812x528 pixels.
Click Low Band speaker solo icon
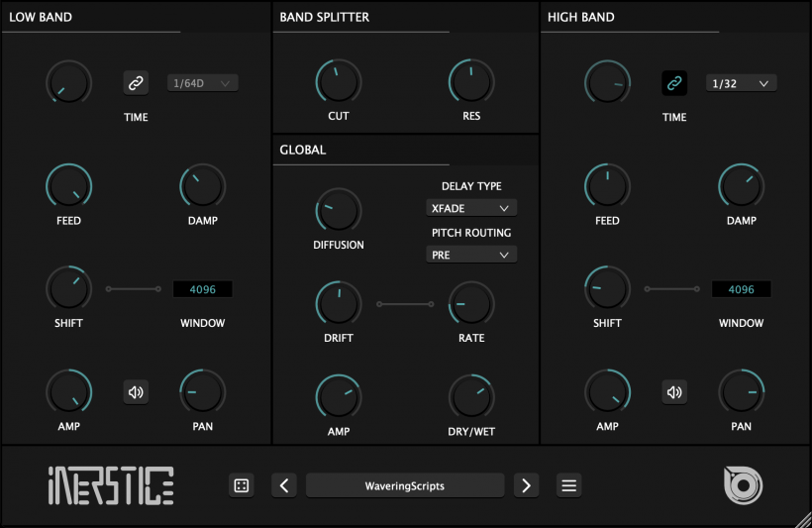tap(136, 392)
